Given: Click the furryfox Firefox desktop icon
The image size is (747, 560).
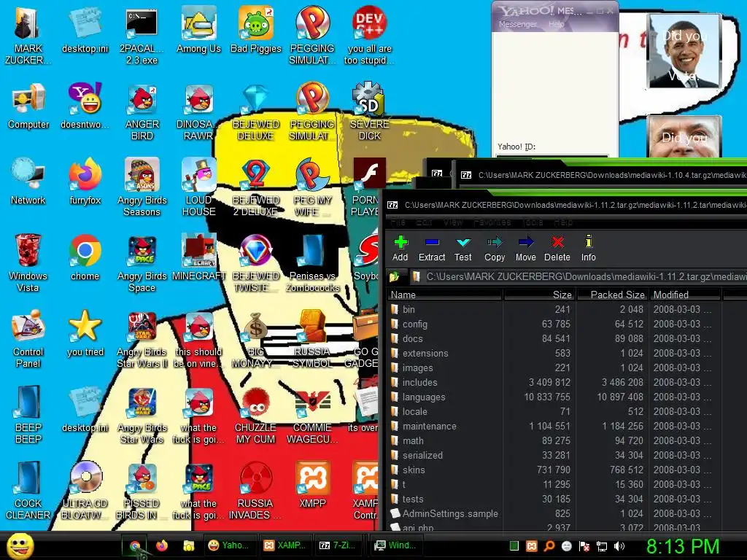Looking at the screenshot, I should pos(85,182).
